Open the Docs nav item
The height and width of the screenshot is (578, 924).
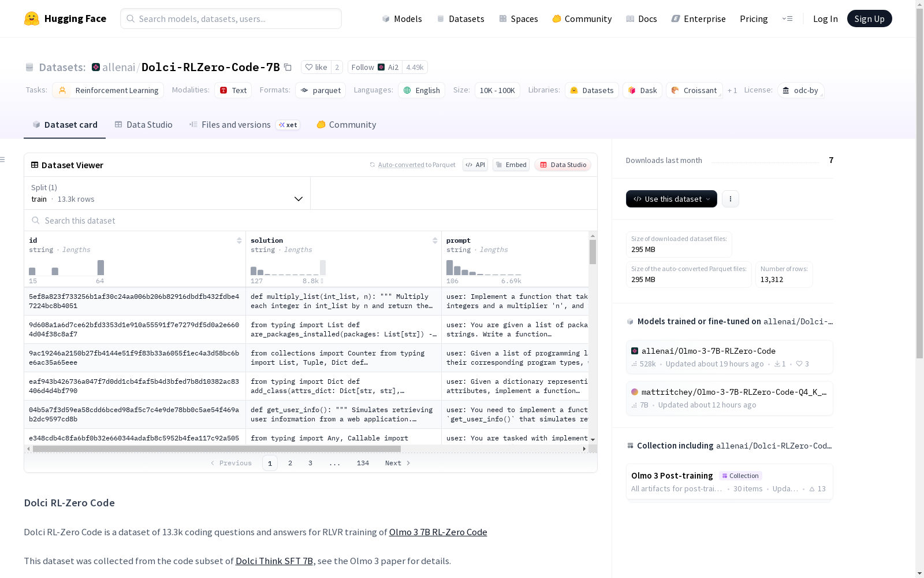(x=641, y=18)
